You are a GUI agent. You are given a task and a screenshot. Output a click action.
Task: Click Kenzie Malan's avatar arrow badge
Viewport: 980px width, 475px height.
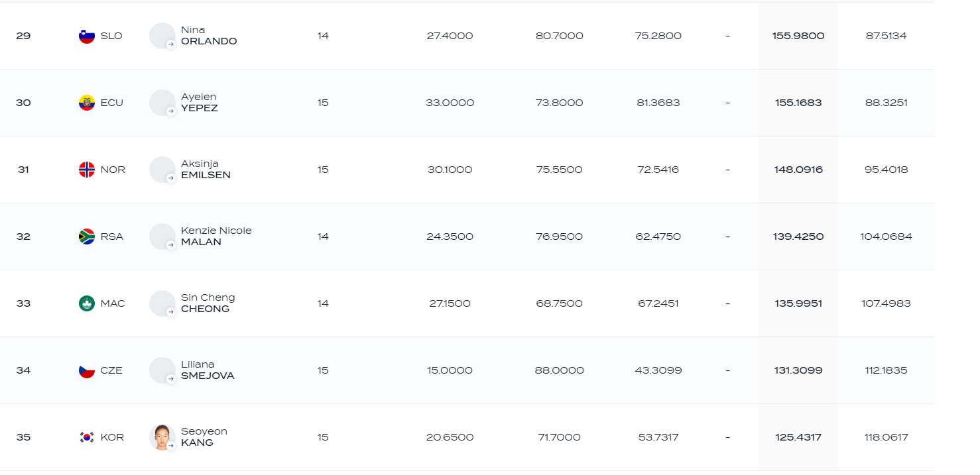[170, 245]
